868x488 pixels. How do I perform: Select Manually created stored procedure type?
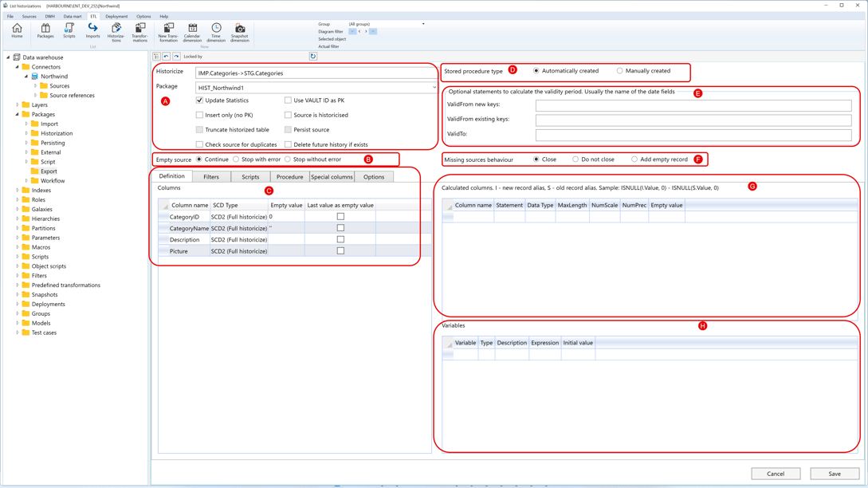point(619,71)
